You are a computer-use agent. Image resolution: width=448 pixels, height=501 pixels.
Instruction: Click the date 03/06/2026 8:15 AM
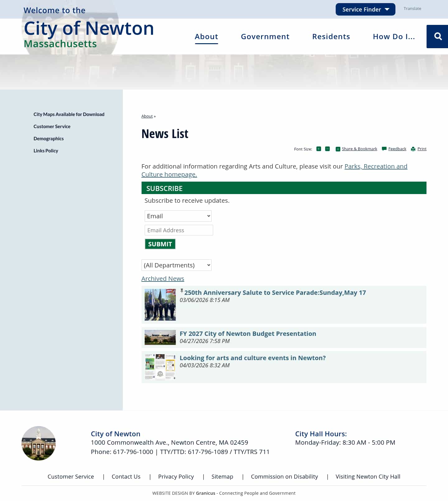click(205, 300)
